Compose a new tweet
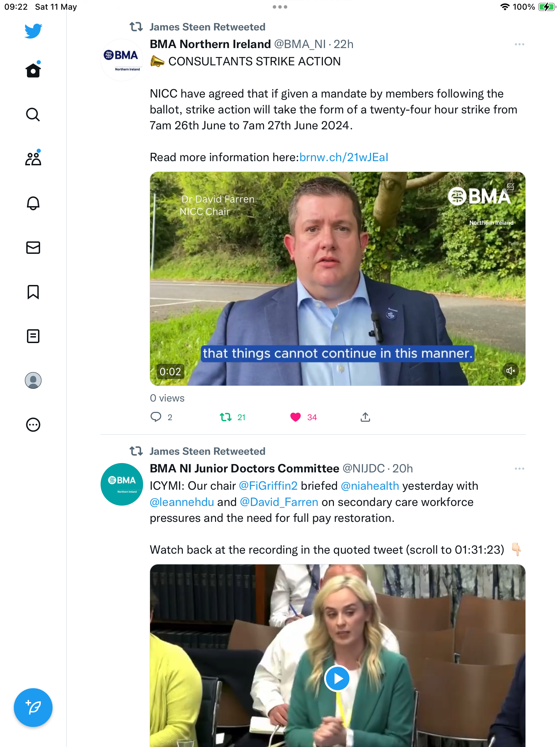The width and height of the screenshot is (560, 747). pyautogui.click(x=33, y=708)
